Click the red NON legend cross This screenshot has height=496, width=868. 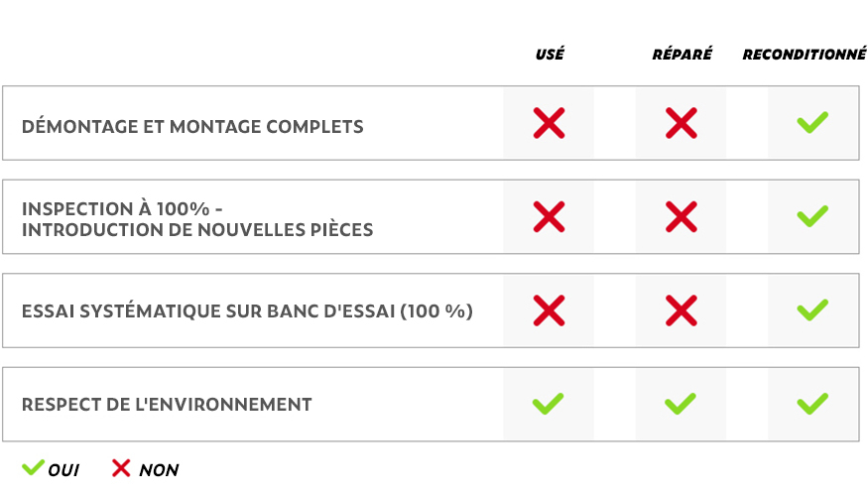pos(121,468)
